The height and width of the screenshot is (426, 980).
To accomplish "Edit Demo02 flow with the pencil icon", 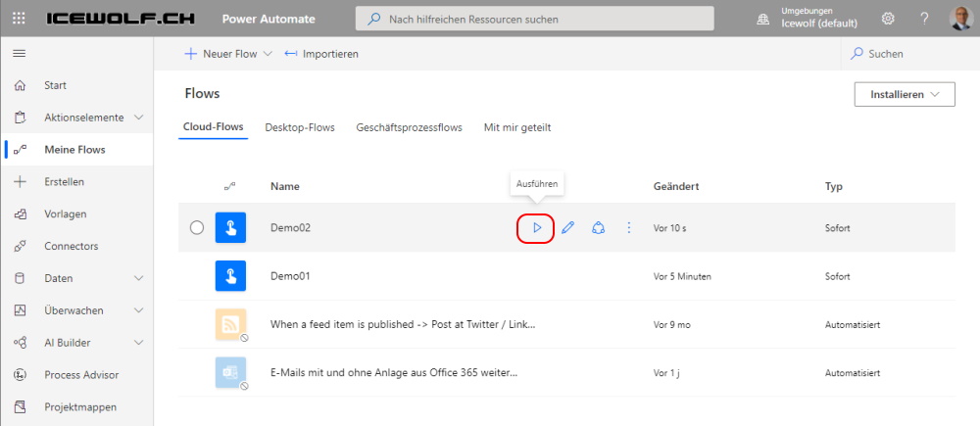I will (x=567, y=228).
